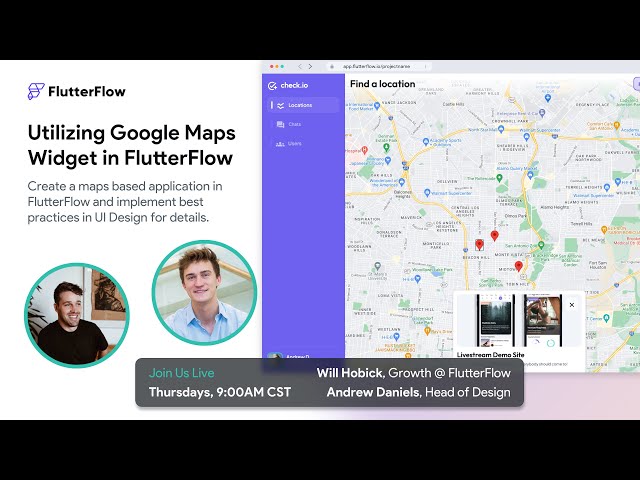Click the address bar showing app.flutterflow.io
Screen dimensions: 640x480
[377, 67]
